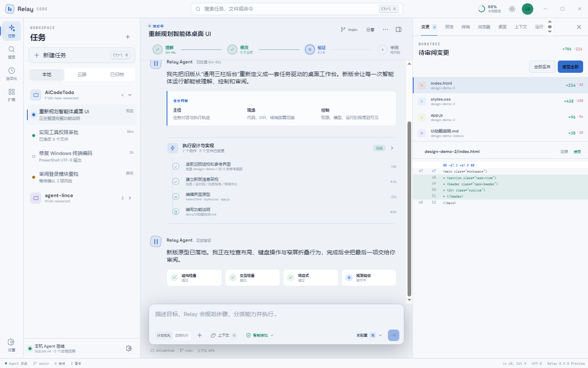Expand the agent-lince project chevron
This screenshot has height=368, width=588.
pos(130,198)
